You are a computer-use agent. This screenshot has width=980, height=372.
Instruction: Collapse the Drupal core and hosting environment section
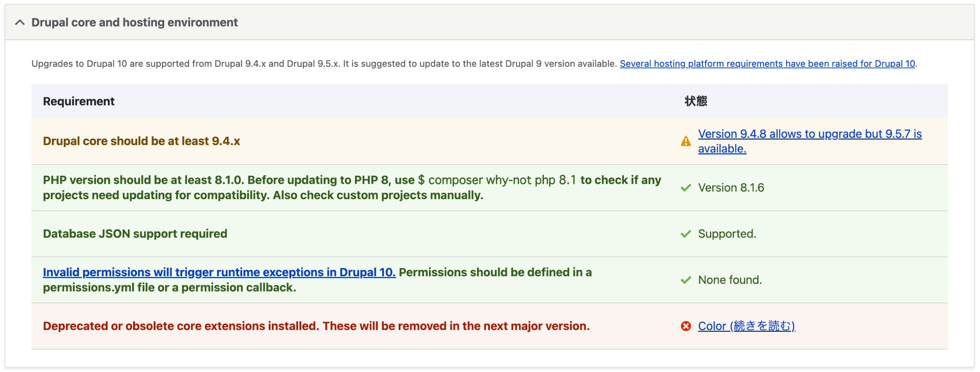(20, 22)
